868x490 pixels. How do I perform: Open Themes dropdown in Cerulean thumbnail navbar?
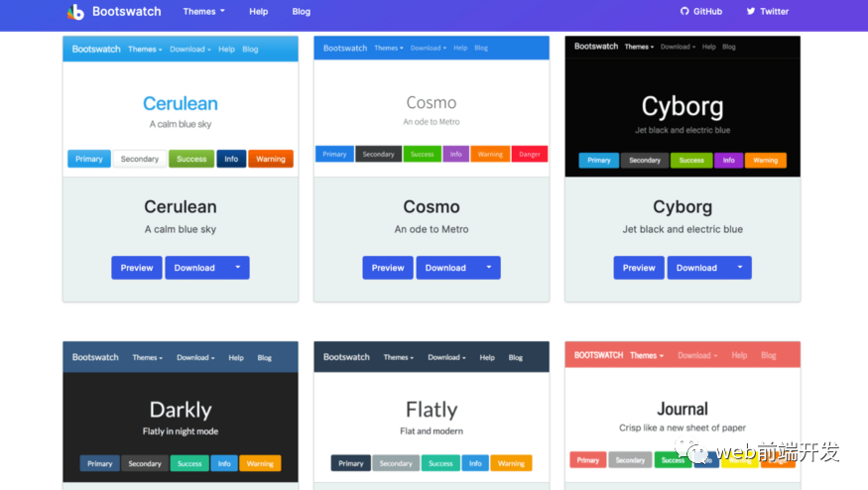145,50
